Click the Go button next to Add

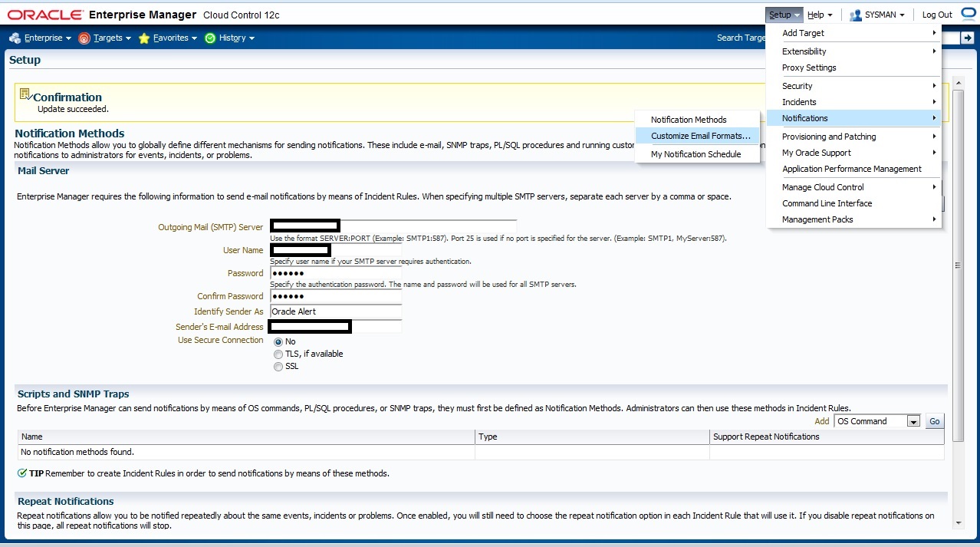(x=934, y=421)
